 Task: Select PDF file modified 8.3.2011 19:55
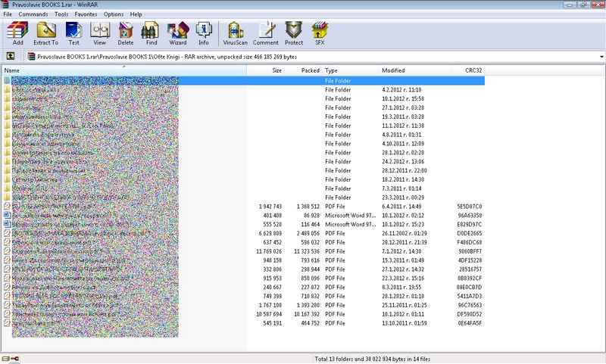tap(244, 287)
